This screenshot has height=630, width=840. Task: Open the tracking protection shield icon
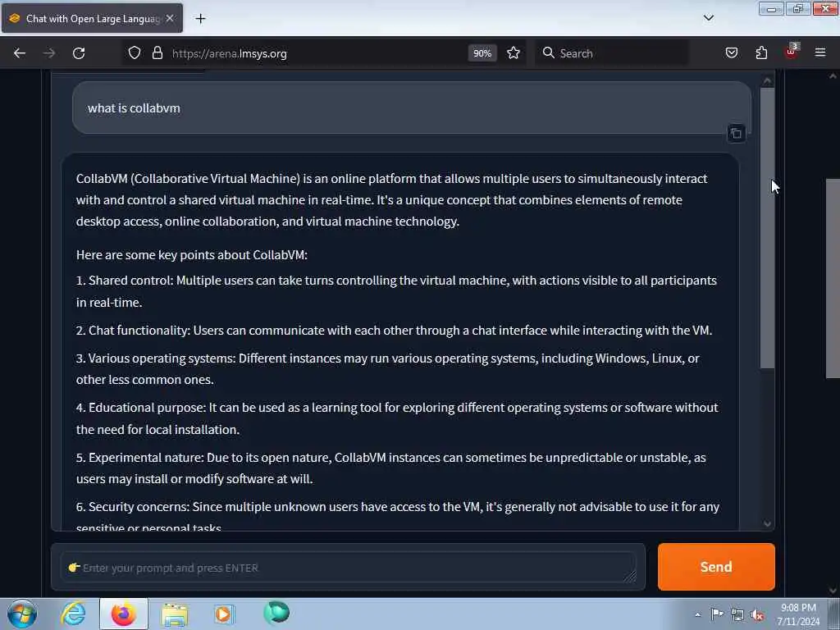click(135, 53)
